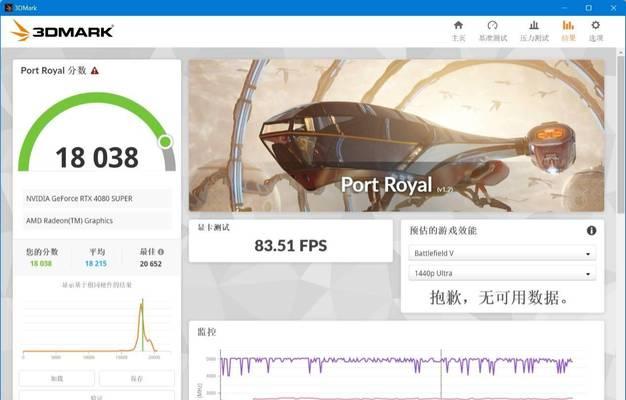Click the 抱歉，无可用数据 message

pos(499,297)
